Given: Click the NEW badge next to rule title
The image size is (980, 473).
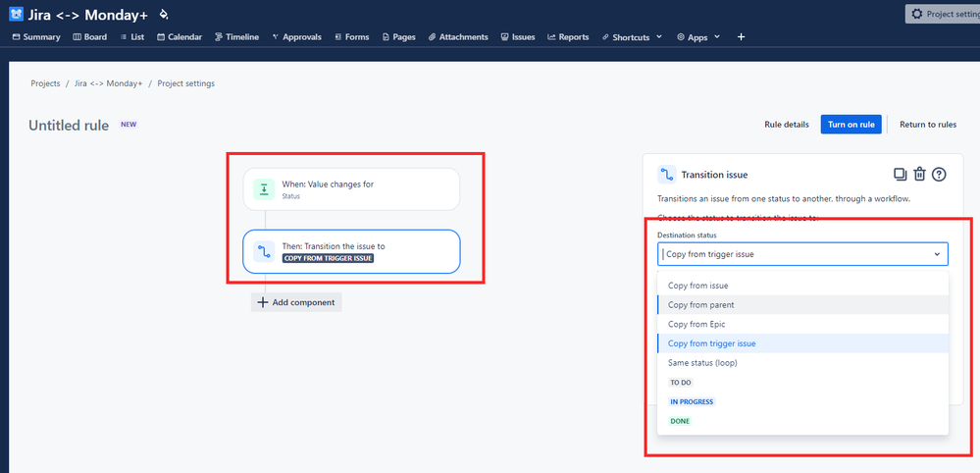Looking at the screenshot, I should [x=129, y=125].
